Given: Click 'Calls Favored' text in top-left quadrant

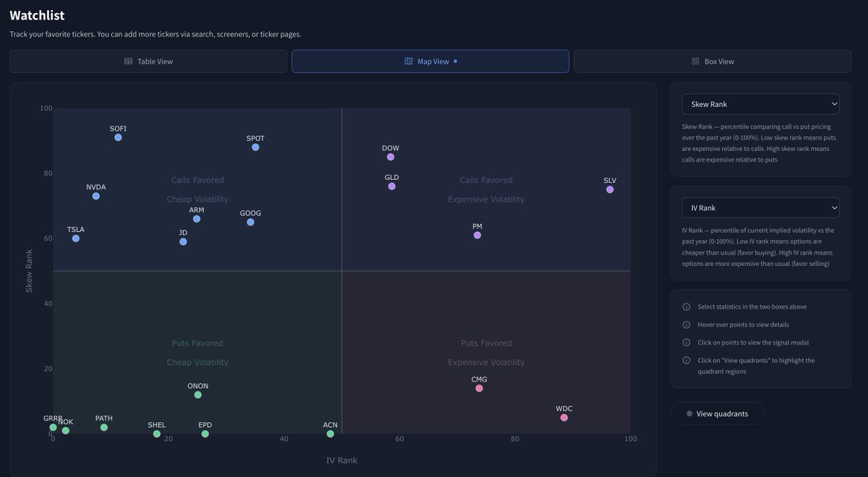Looking at the screenshot, I should tap(197, 180).
